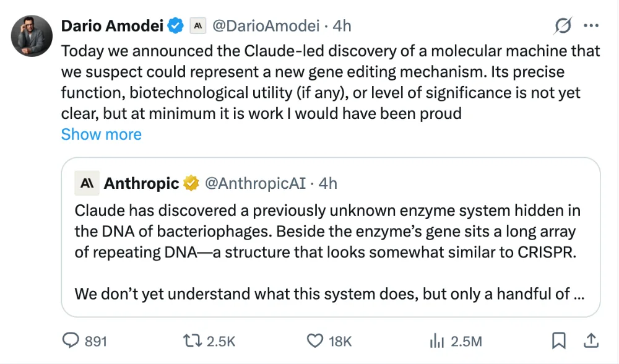Bookmark this post
Screen dimensions: 619x364
click(x=558, y=340)
